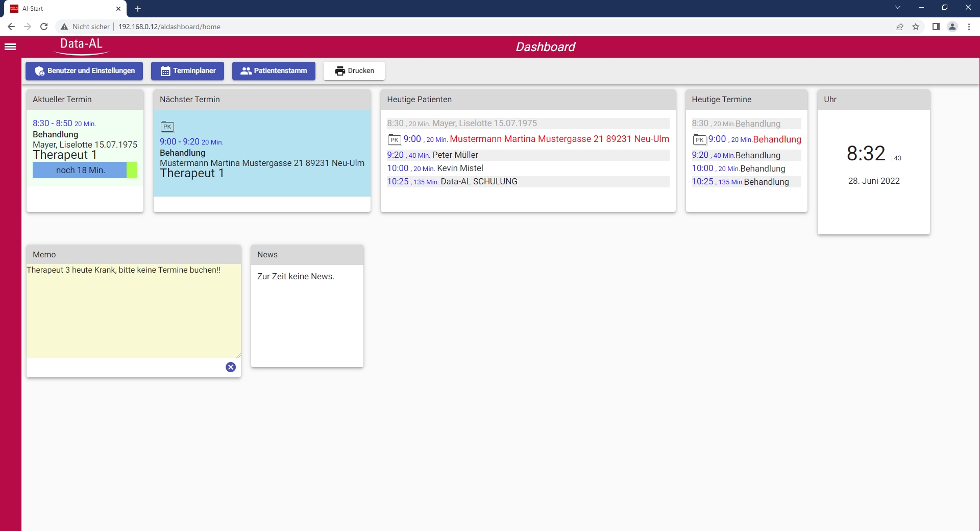Click the forward navigation arrow

click(28, 27)
